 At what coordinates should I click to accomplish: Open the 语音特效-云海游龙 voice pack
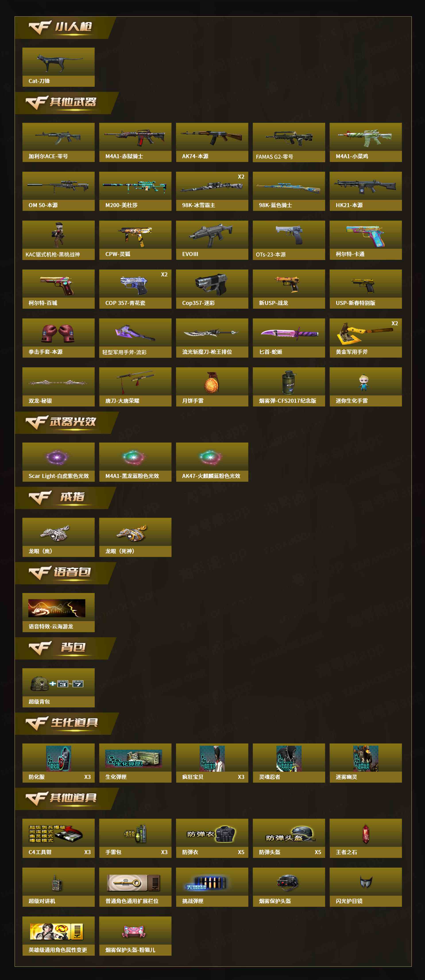[x=58, y=612]
